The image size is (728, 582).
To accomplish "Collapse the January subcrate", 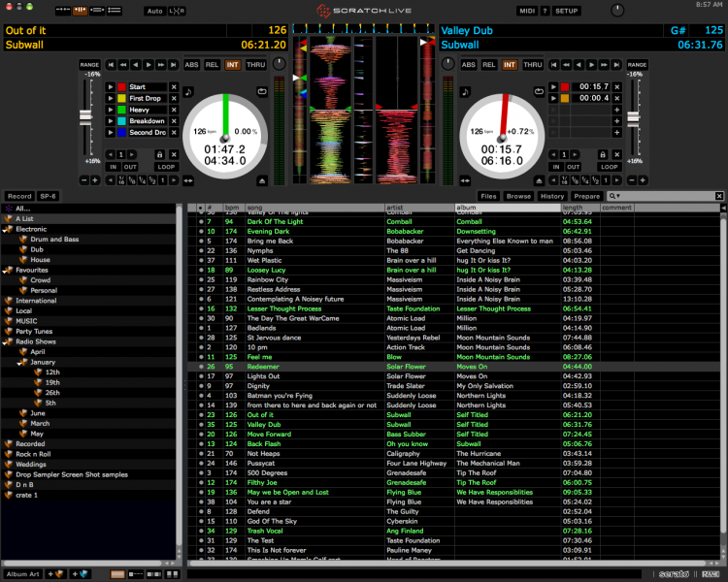I will click(x=19, y=363).
